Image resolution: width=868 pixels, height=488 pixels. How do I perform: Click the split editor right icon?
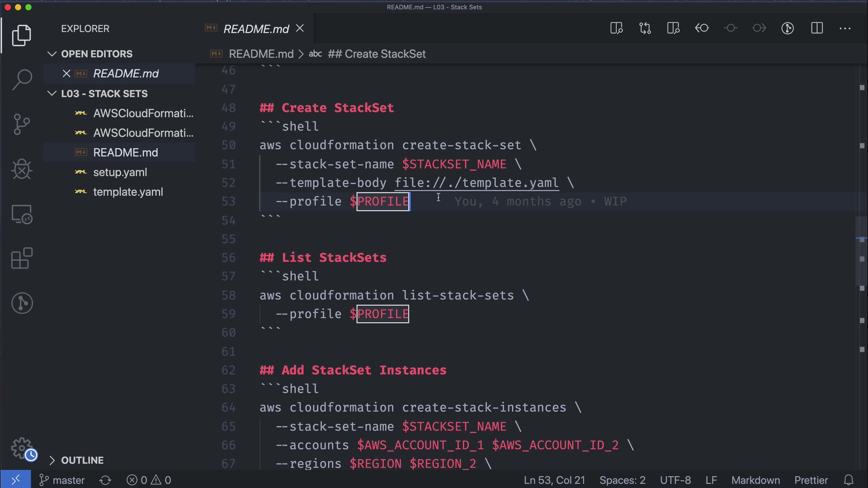pyautogui.click(x=816, y=28)
